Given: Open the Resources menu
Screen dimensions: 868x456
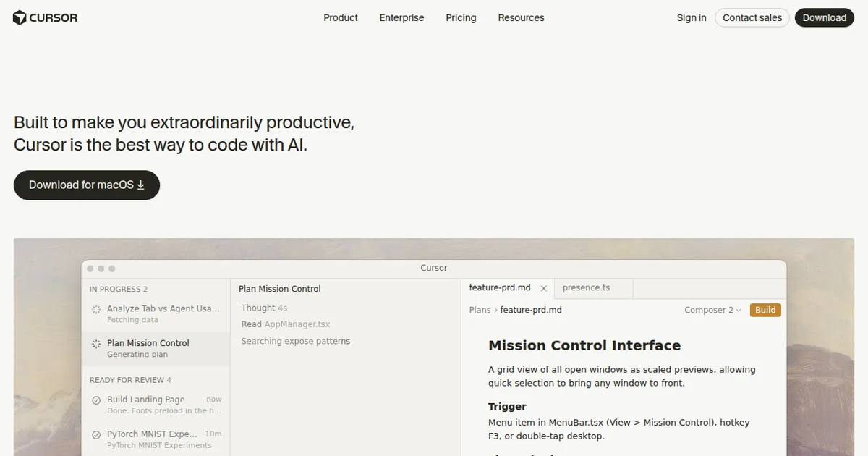Looking at the screenshot, I should coord(521,18).
